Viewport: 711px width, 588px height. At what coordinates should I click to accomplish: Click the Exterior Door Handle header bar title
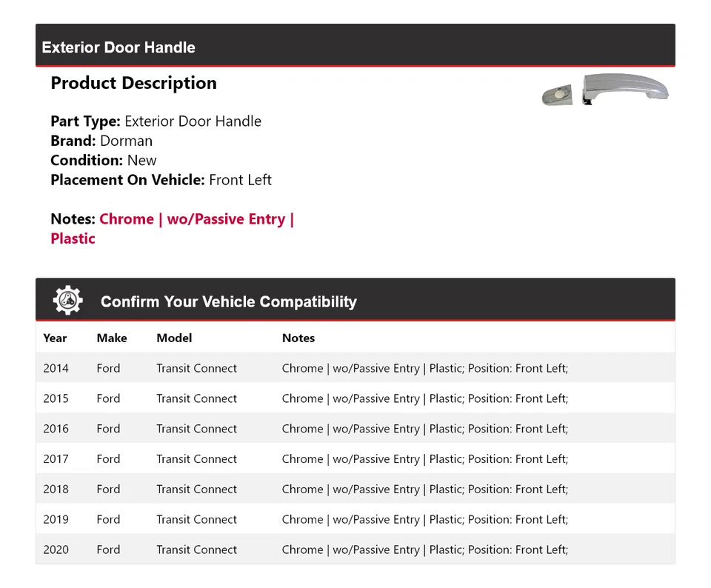[x=118, y=47]
